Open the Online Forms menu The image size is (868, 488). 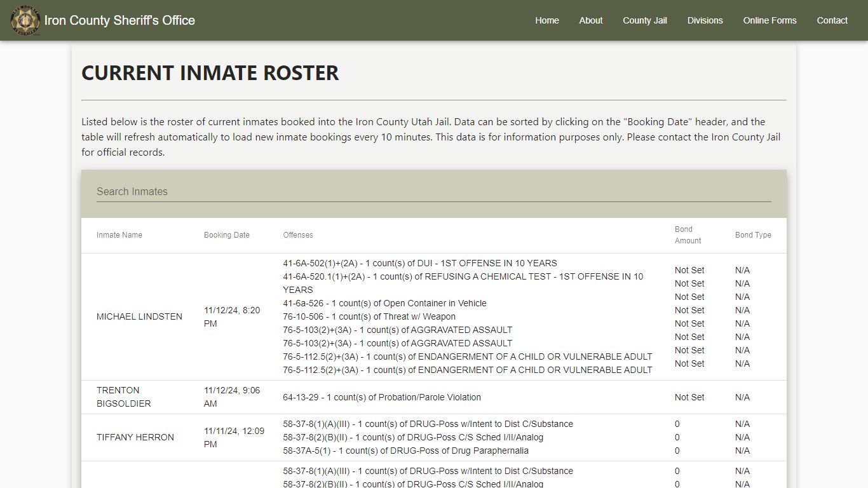(770, 20)
